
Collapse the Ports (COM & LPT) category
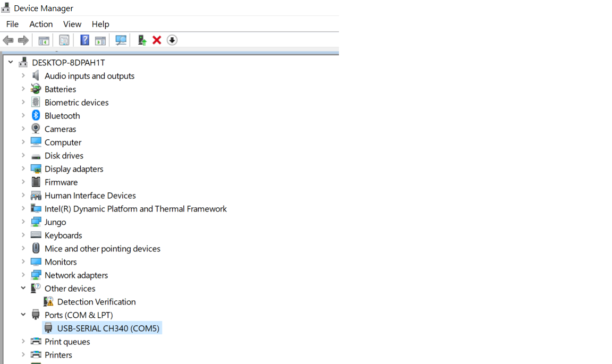[23, 315]
